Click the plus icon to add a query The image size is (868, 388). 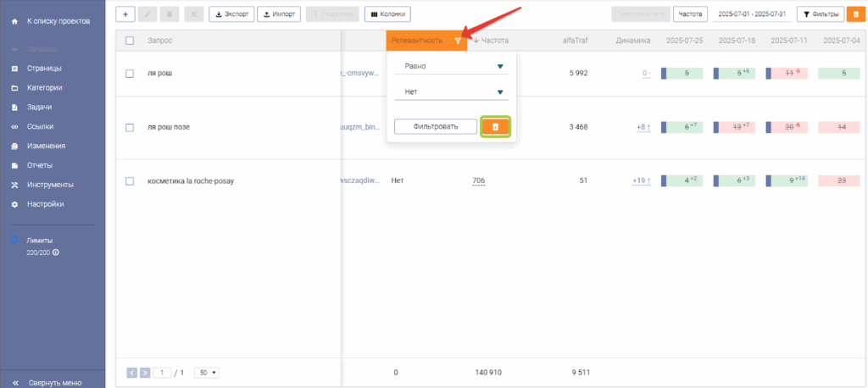click(x=125, y=14)
